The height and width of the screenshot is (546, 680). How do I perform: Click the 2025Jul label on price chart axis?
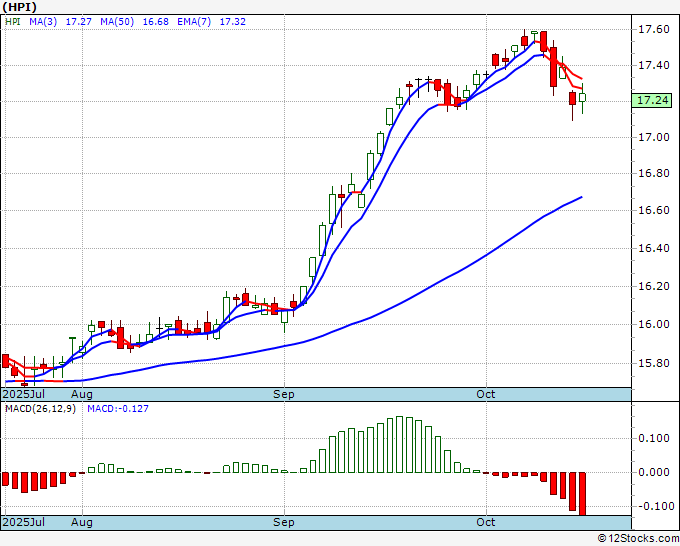[x=23, y=394]
